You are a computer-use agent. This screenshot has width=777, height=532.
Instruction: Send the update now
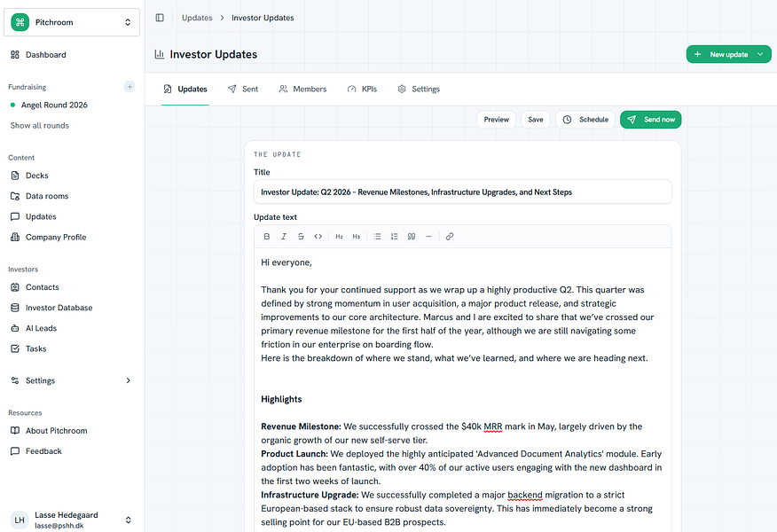(x=651, y=120)
